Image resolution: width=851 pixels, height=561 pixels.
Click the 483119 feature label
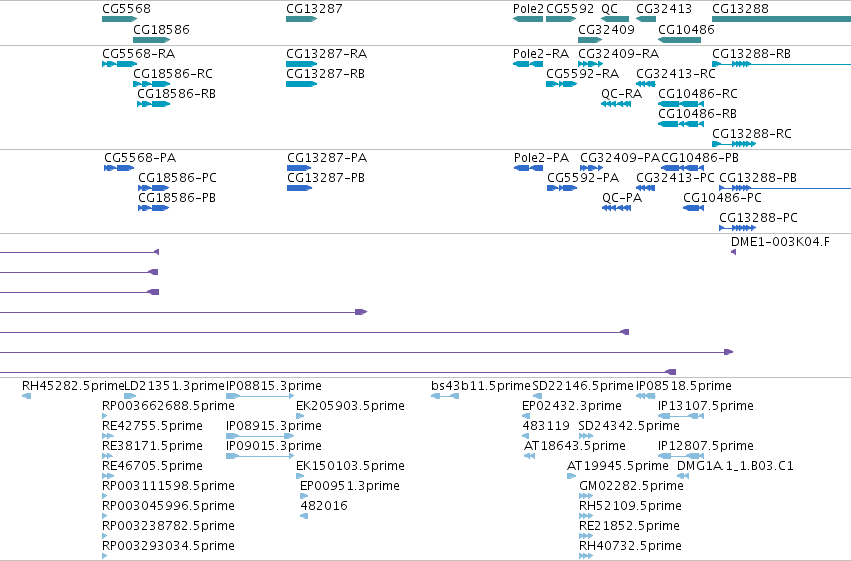click(546, 426)
